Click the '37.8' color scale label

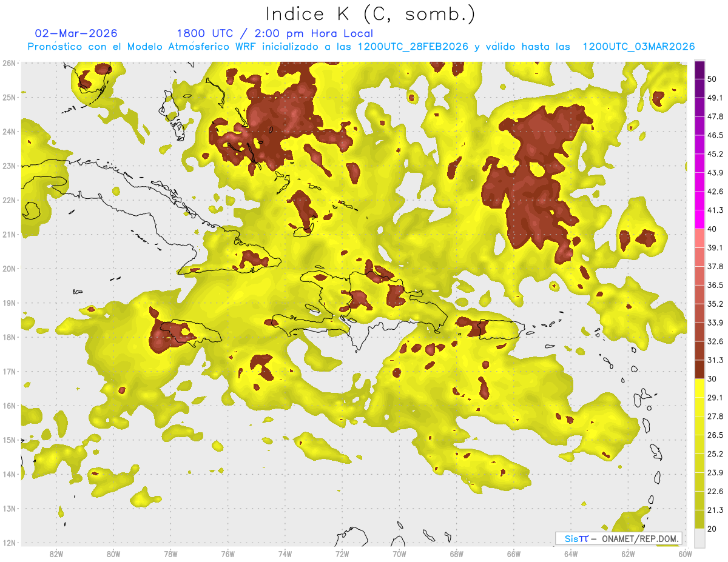coord(715,267)
